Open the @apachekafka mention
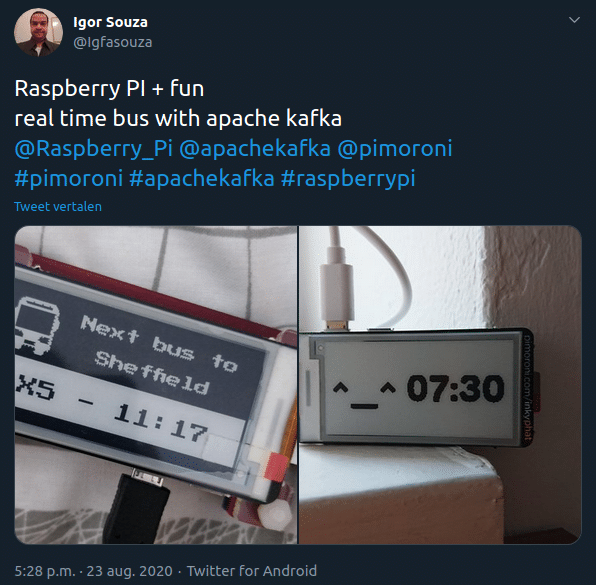The height and width of the screenshot is (585, 596). click(x=255, y=148)
